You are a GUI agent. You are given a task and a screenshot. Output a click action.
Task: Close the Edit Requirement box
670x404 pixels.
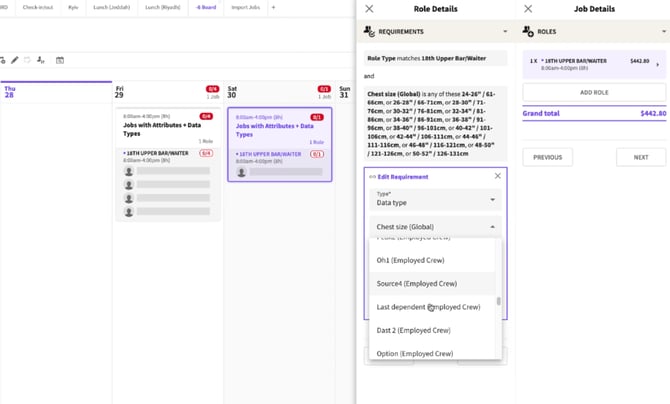tap(497, 176)
